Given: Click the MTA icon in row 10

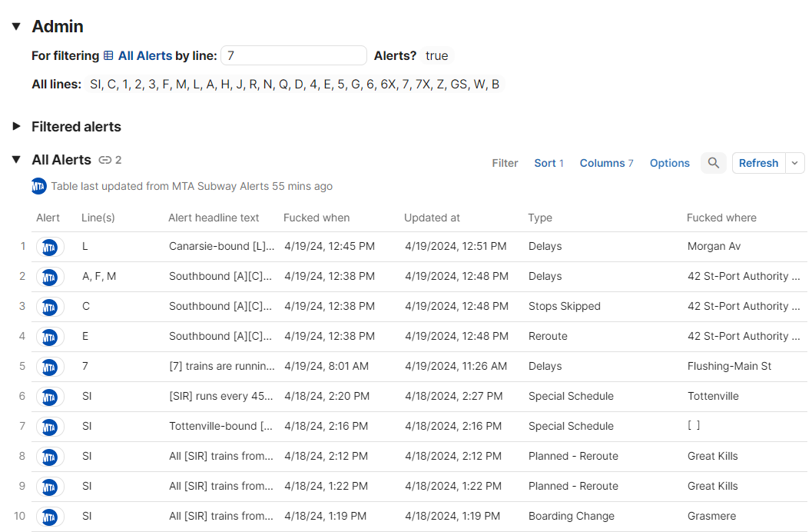Looking at the screenshot, I should coord(49,517).
